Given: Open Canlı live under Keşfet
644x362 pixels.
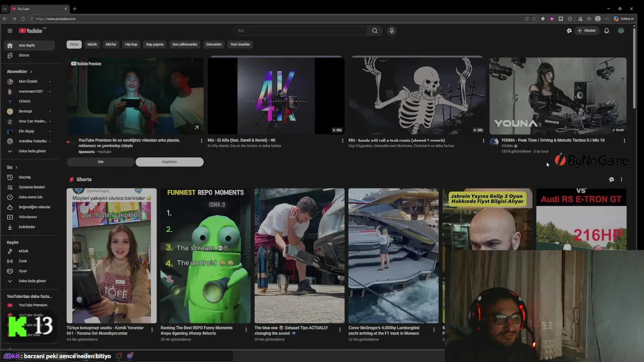Looking at the screenshot, I should (x=30, y=261).
